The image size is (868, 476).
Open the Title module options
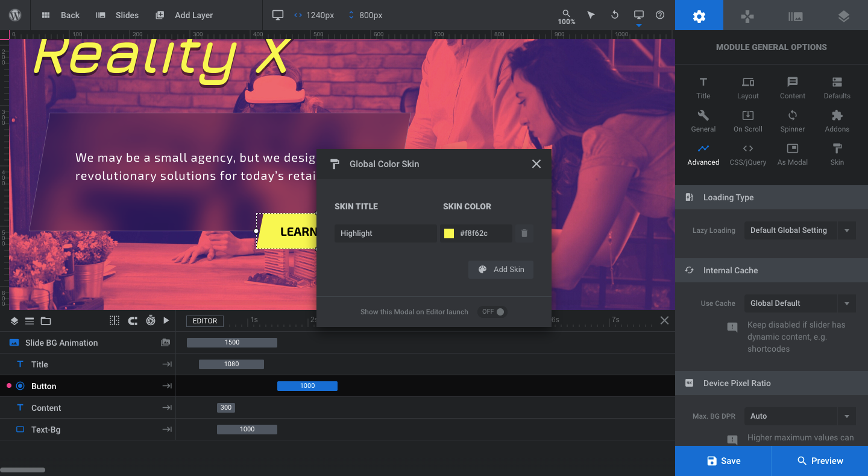click(703, 88)
